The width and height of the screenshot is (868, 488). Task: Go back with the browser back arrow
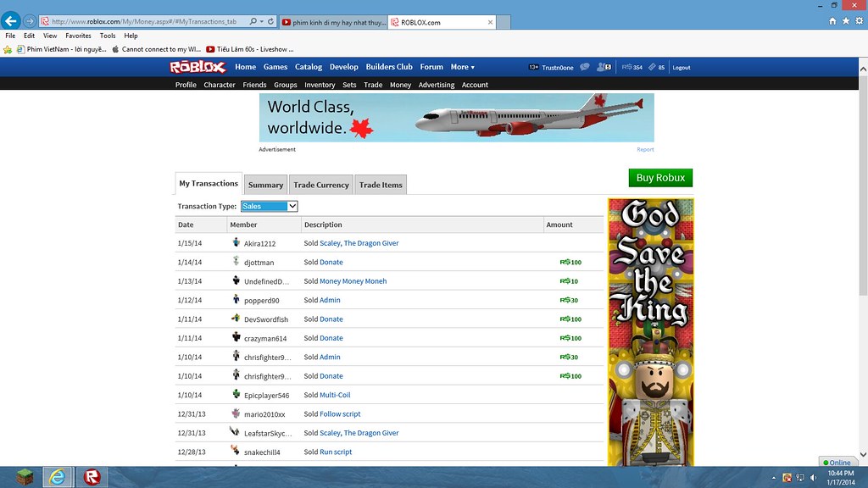(10, 21)
